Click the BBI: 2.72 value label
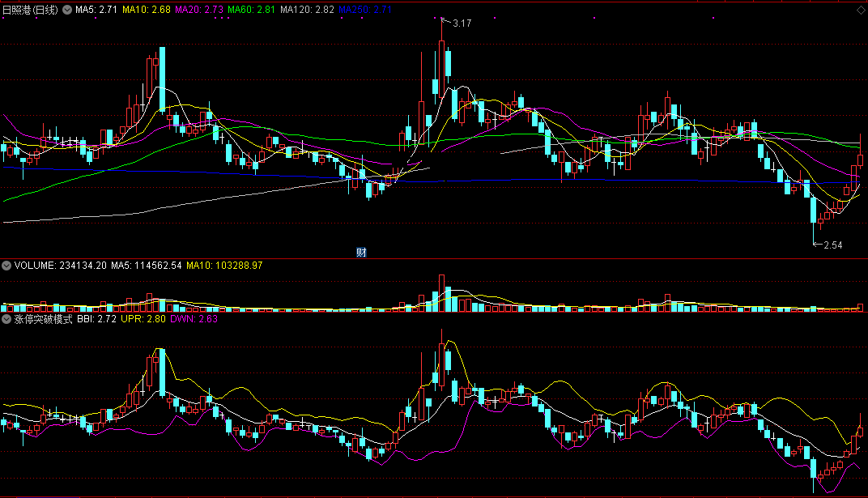Image resolution: width=868 pixels, height=498 pixels. pyautogui.click(x=96, y=319)
